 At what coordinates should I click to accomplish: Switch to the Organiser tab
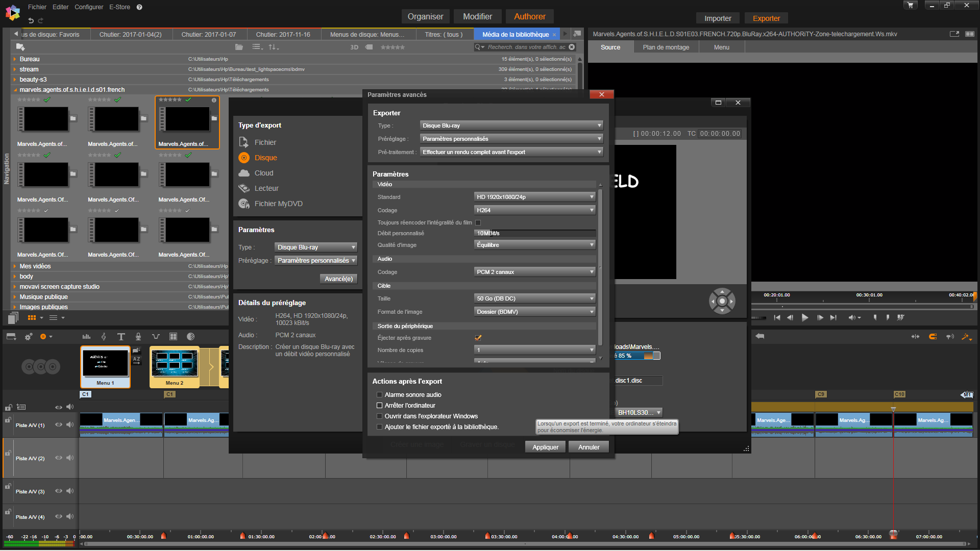[425, 16]
